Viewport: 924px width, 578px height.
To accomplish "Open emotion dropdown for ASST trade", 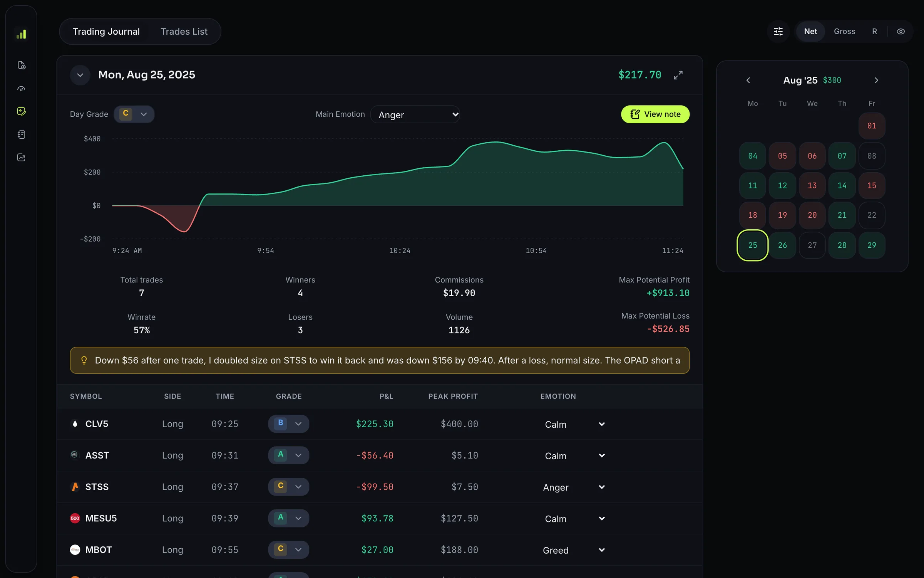I will coord(574,455).
